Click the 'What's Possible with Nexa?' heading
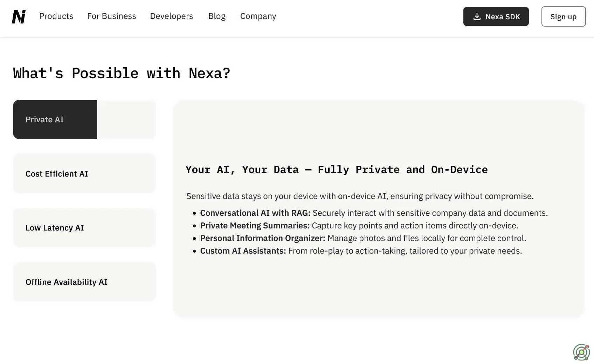Viewport: 594px width, 364px height. (x=122, y=73)
